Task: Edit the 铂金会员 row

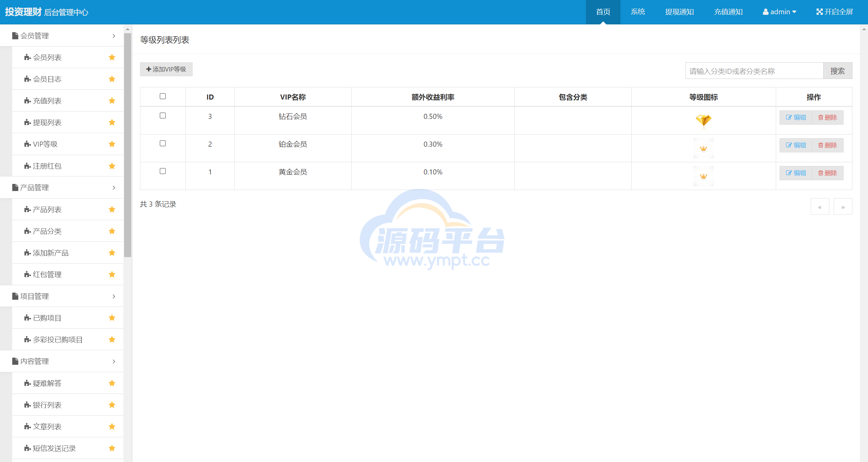Action: [795, 145]
